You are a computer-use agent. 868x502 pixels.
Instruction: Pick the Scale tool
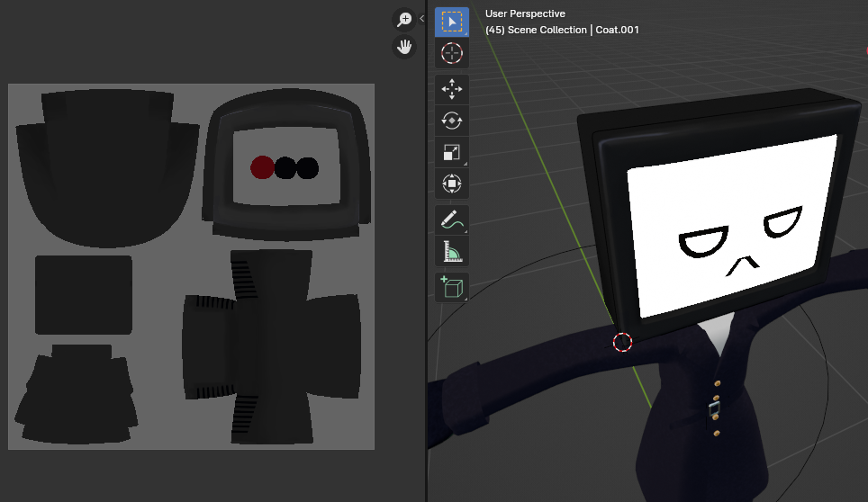tap(452, 152)
